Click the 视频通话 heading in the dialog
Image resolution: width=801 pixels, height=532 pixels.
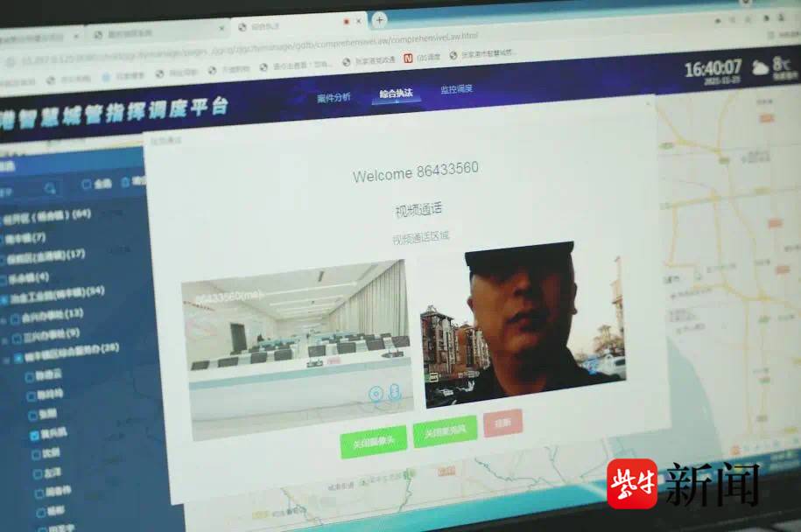point(418,210)
